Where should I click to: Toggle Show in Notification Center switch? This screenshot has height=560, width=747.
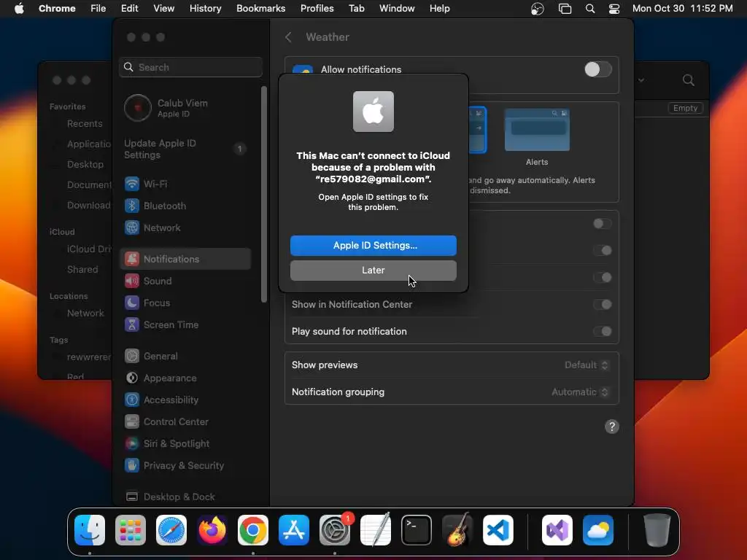(x=603, y=304)
